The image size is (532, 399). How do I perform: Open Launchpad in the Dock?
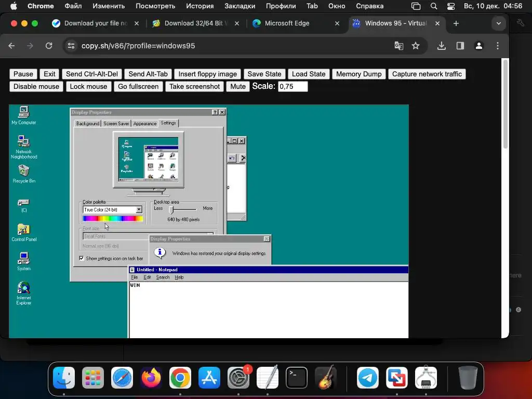tap(93, 378)
